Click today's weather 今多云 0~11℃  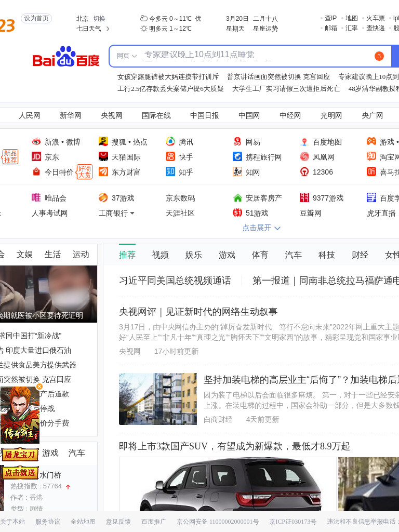click(170, 19)
